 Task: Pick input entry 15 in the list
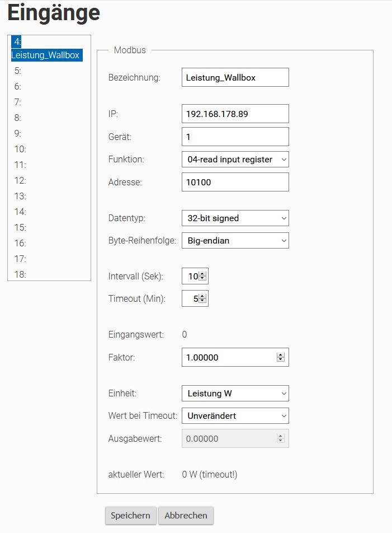(x=20, y=228)
